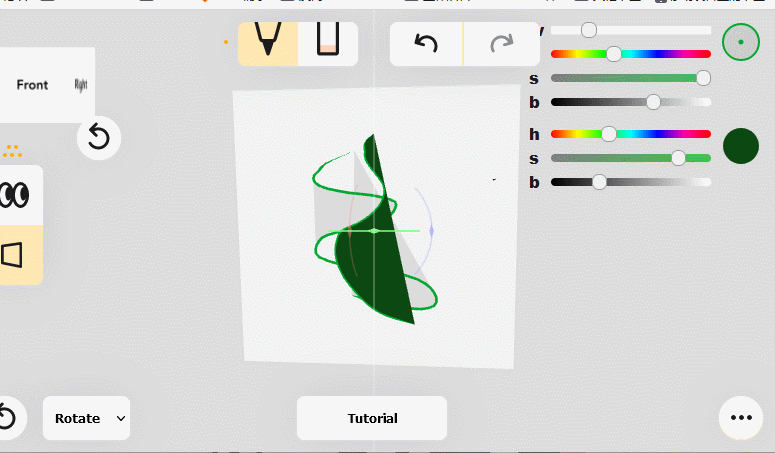The height and width of the screenshot is (453, 775).
Task: Open the Tutorial
Action: pos(372,418)
